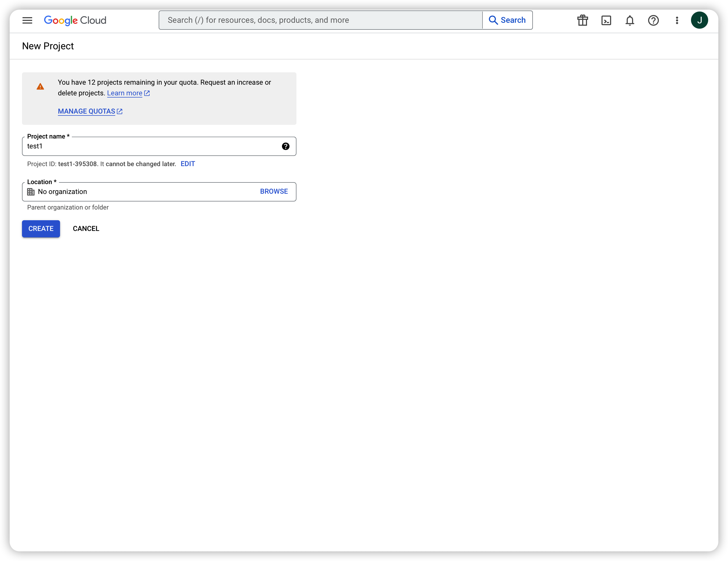Click the organization building icon

coord(31,192)
